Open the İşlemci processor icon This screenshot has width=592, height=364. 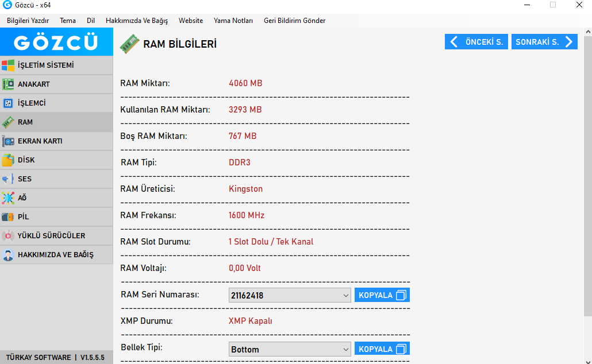(x=8, y=103)
